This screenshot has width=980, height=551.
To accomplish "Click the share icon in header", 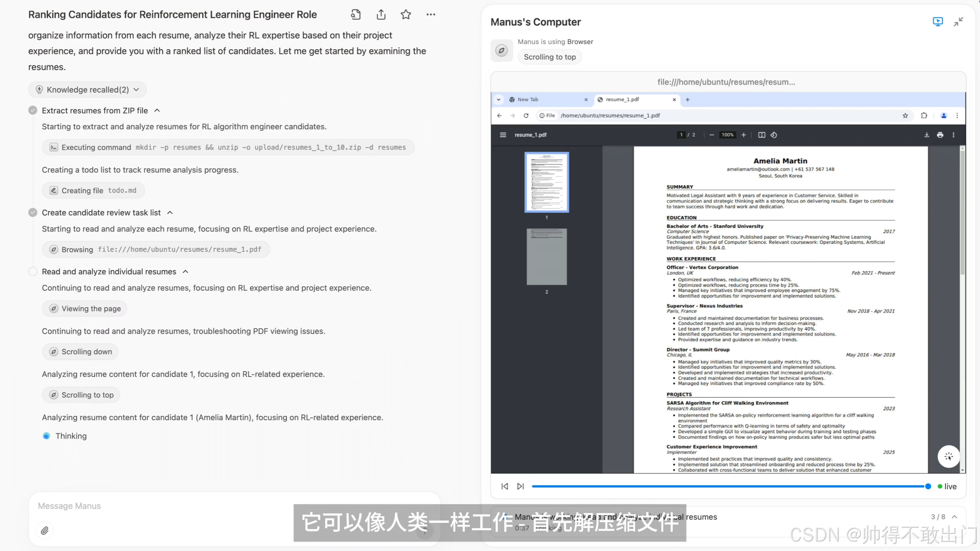I will (381, 15).
